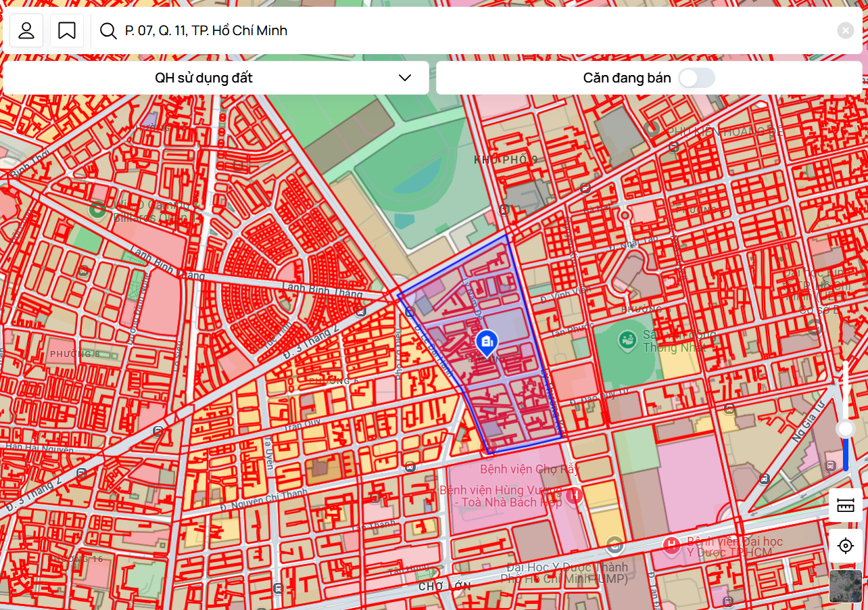Click bus stop icon on Đ. Nguyễn Chí Thanh
Screen dimensions: 868x610
[x=410, y=467]
